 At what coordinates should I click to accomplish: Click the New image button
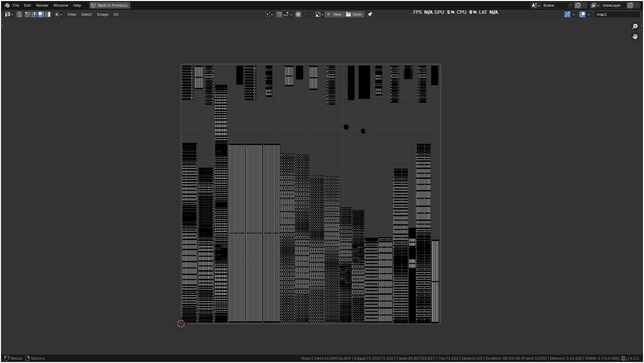(x=334, y=14)
